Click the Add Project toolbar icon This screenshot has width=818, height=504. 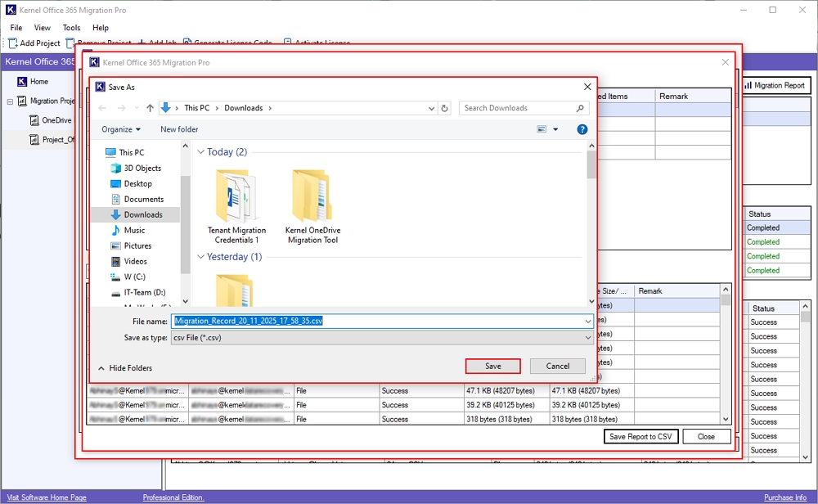pyautogui.click(x=13, y=43)
